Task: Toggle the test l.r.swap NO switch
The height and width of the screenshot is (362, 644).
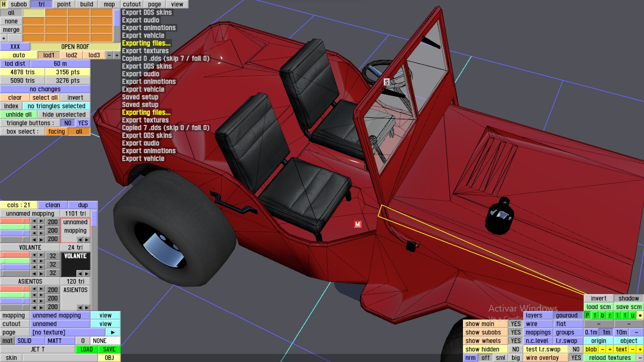Action: tap(576, 349)
